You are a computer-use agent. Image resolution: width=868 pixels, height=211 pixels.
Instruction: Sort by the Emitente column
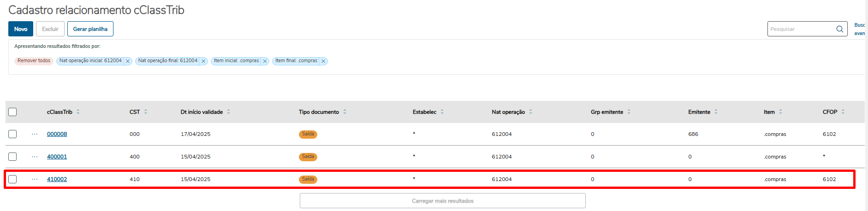tap(716, 112)
